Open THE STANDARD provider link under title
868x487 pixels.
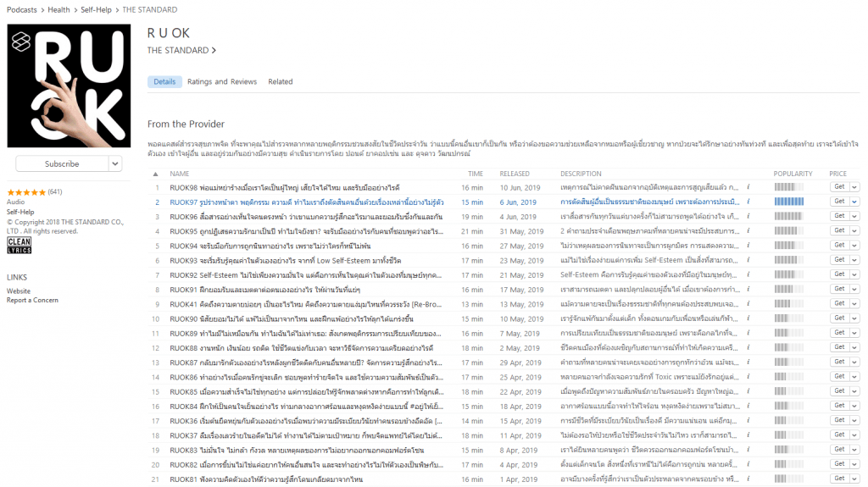point(181,50)
